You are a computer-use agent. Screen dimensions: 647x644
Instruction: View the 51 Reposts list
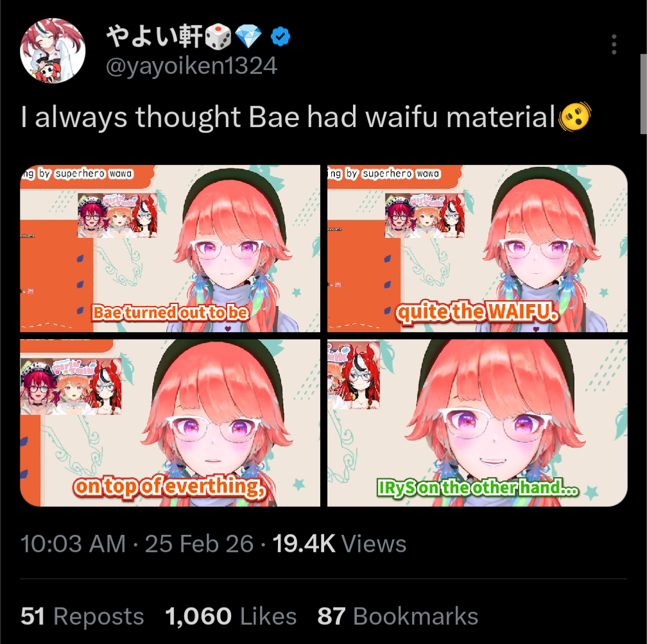pos(82,616)
